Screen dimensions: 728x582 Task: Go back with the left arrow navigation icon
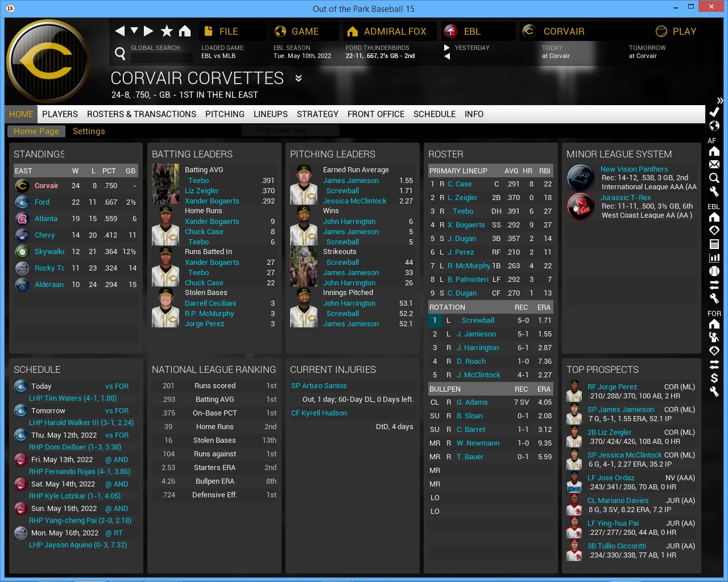tap(119, 31)
